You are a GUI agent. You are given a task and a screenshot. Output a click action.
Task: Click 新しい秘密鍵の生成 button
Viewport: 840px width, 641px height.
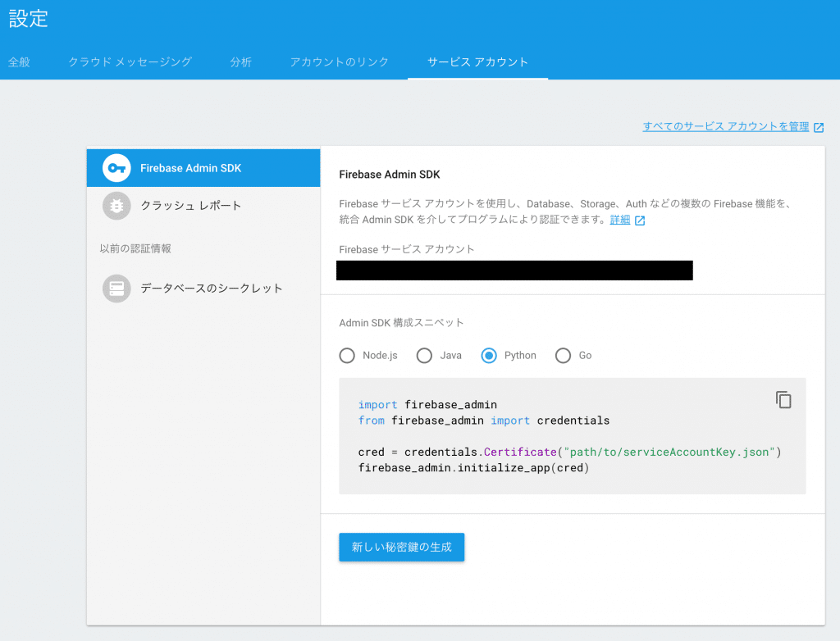[x=402, y=548]
